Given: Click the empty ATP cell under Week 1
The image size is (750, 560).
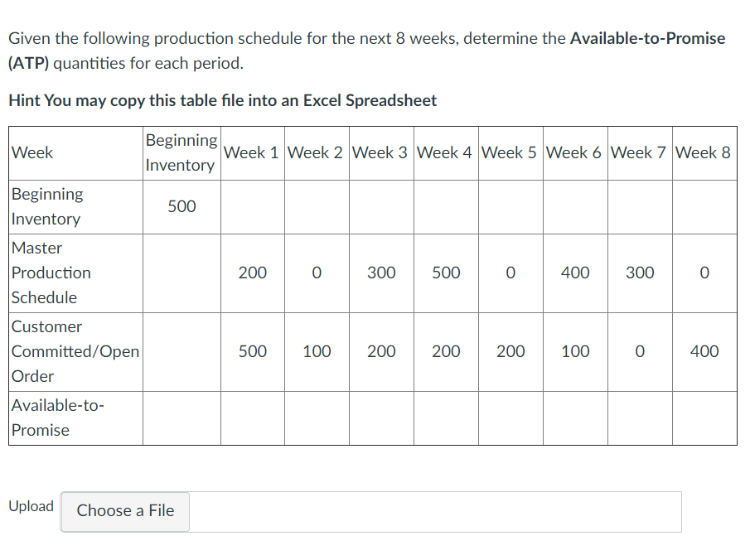Looking at the screenshot, I should point(252,417).
